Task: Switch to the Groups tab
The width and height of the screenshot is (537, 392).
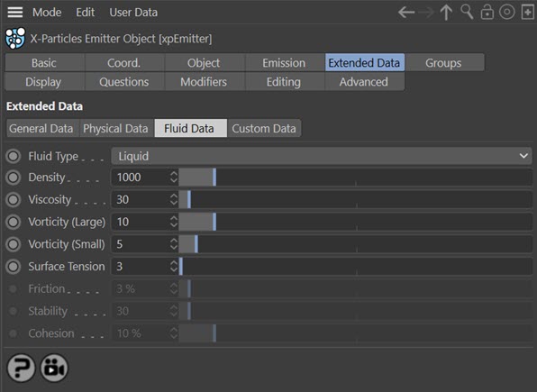Action: coord(444,62)
